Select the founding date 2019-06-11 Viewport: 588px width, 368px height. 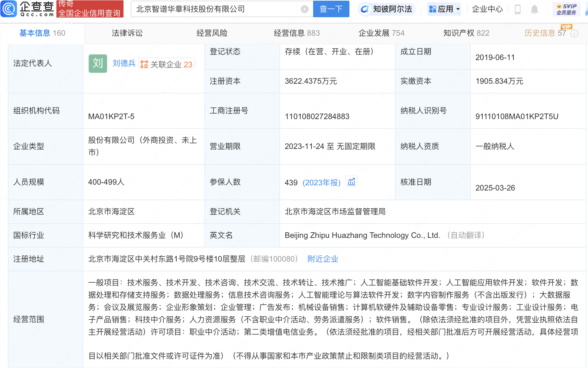coord(495,57)
